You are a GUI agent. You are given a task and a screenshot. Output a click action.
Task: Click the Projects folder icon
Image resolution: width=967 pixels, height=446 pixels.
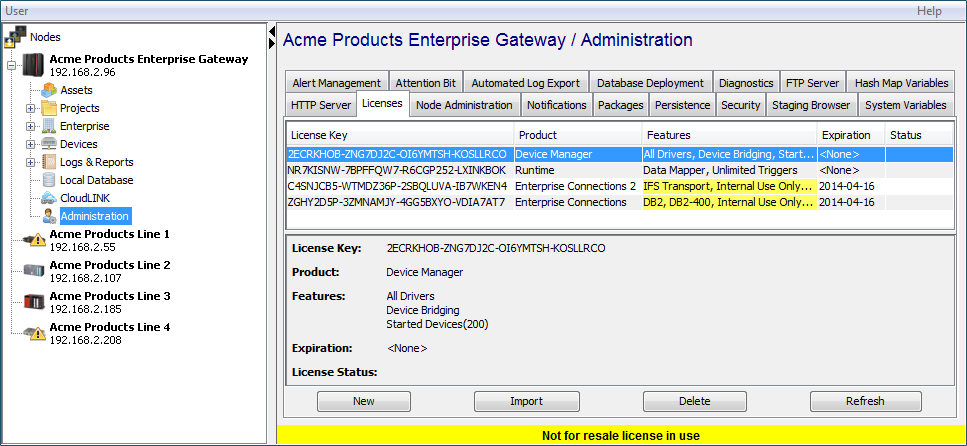pos(49,108)
